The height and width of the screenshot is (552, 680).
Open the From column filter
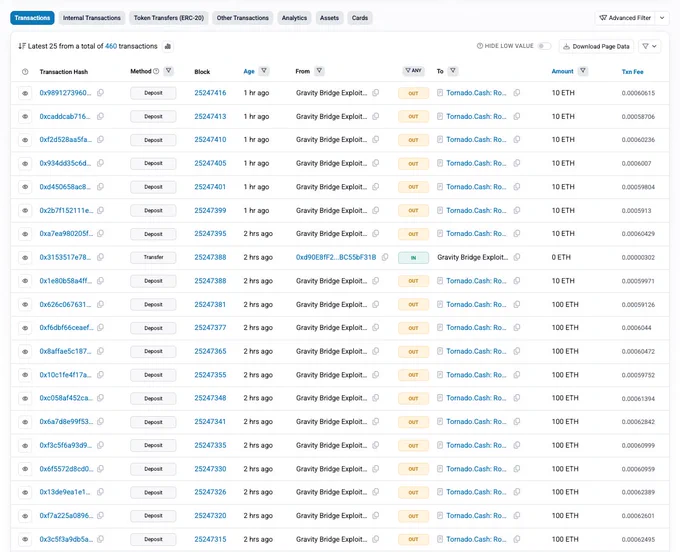[x=319, y=71]
